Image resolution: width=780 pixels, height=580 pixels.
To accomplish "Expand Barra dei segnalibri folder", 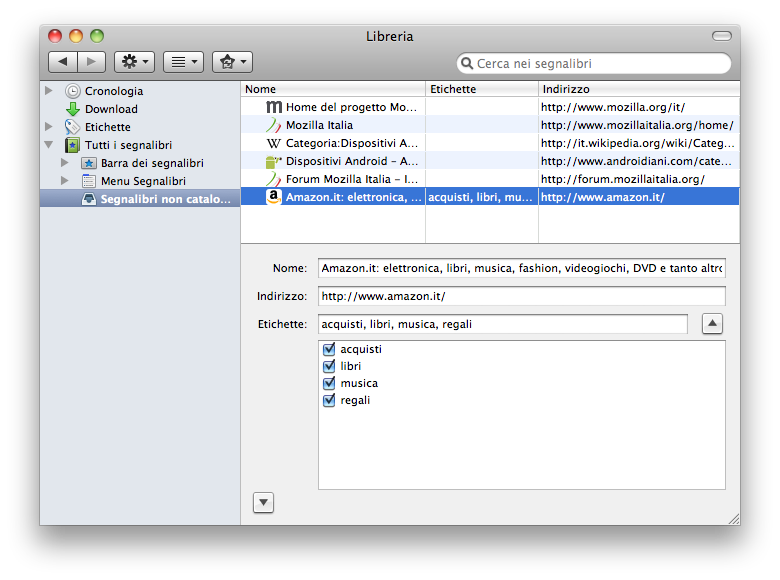I will pyautogui.click(x=65, y=163).
